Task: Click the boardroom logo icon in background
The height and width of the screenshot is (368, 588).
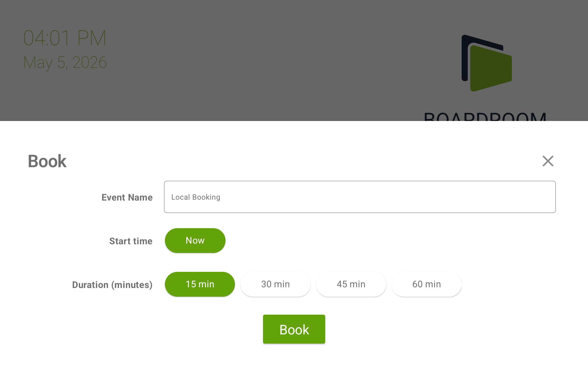Action: click(487, 63)
